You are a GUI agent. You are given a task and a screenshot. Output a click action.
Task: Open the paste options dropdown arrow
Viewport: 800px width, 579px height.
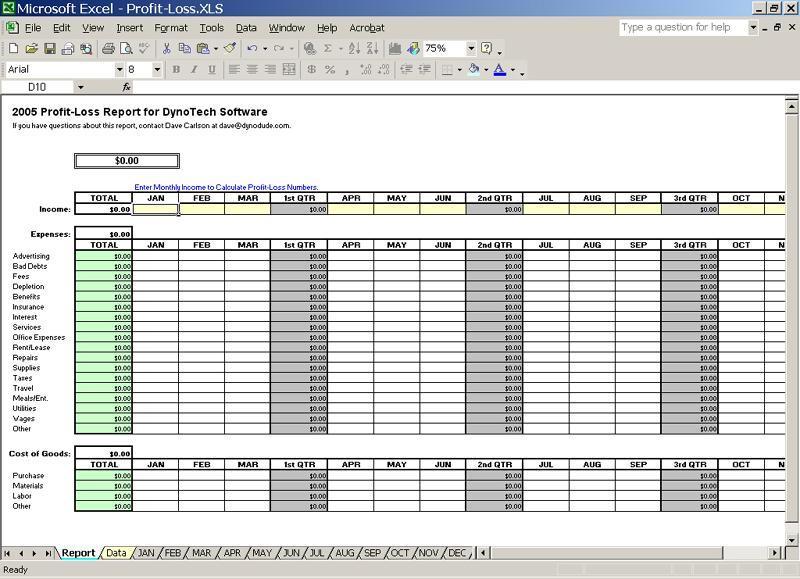(216, 48)
